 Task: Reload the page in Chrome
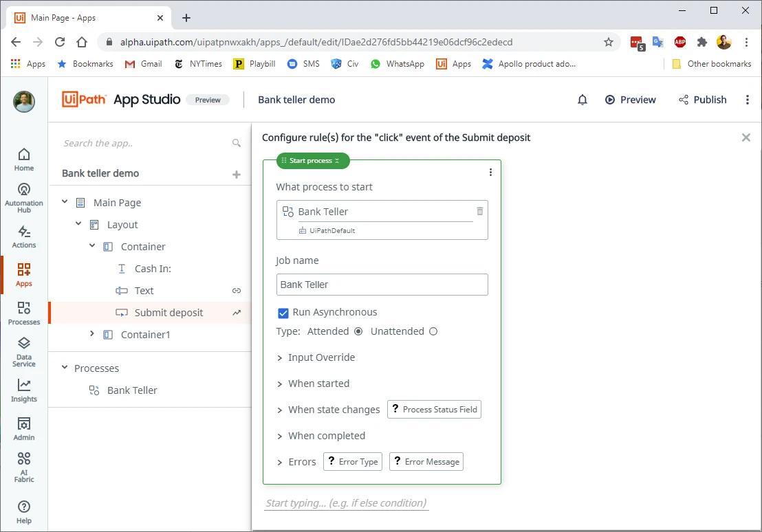(60, 42)
